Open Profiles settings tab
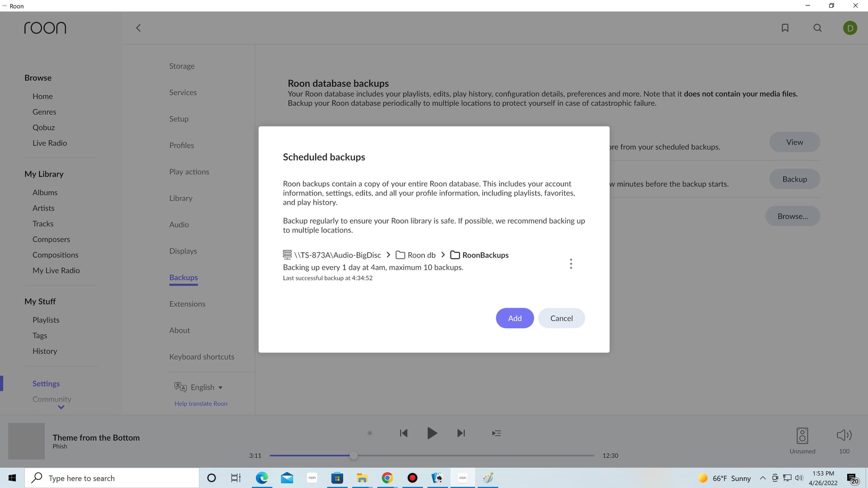This screenshot has height=488, width=868. click(x=181, y=145)
